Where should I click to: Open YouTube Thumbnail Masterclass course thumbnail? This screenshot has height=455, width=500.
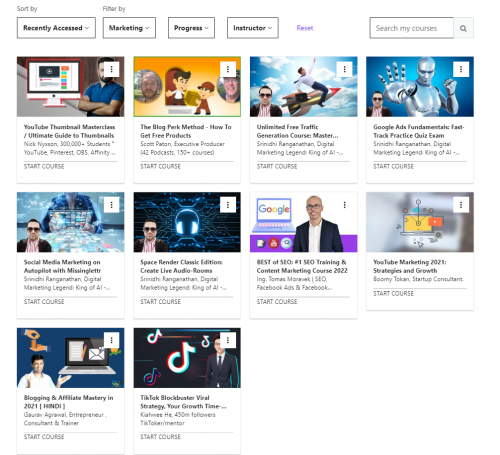[70, 87]
